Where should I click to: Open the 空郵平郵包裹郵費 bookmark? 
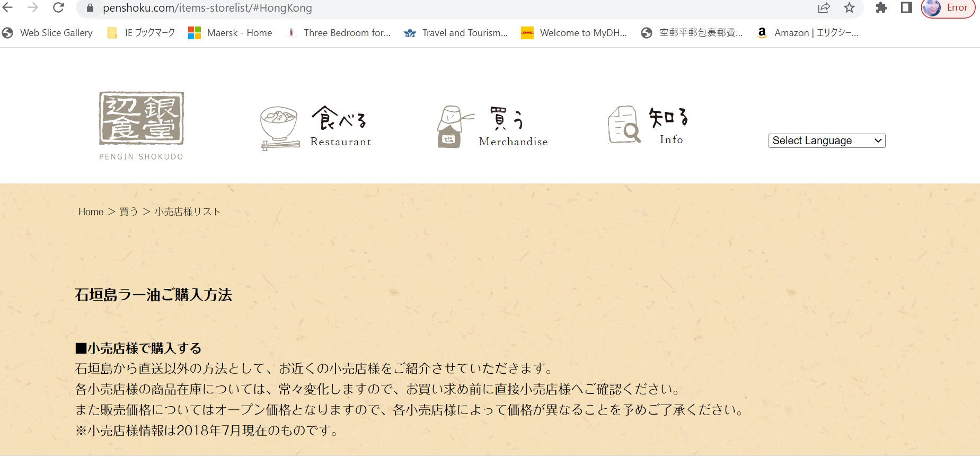click(692, 33)
